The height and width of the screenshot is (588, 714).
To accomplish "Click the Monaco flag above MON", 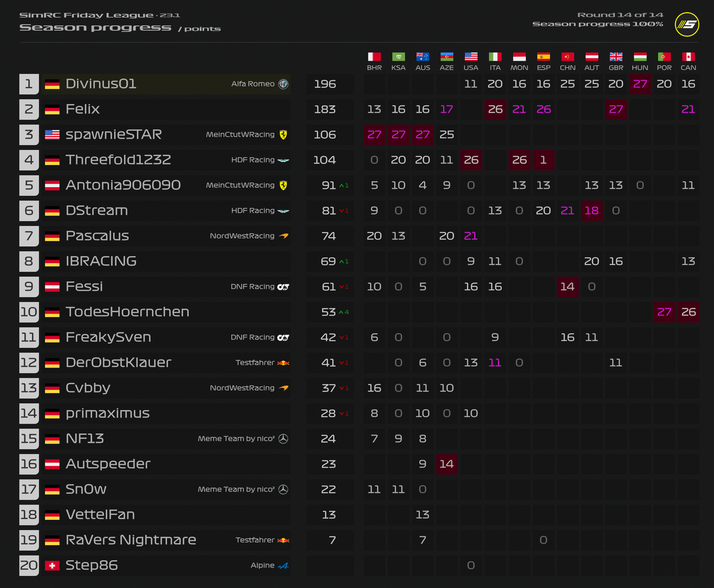I will [519, 57].
